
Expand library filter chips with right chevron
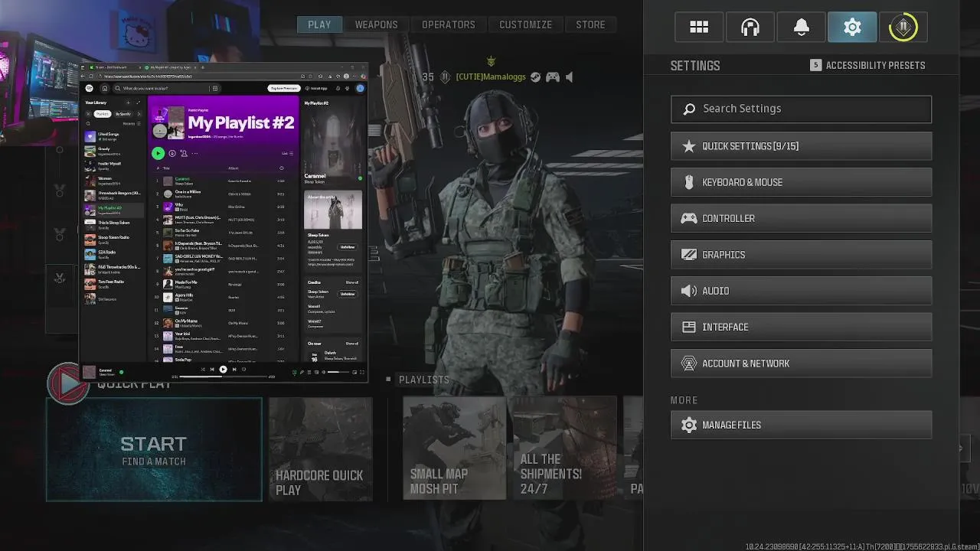[139, 114]
